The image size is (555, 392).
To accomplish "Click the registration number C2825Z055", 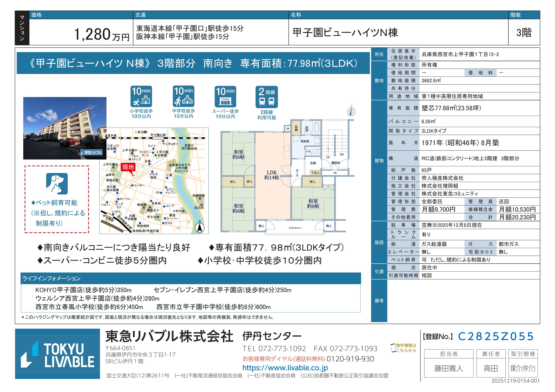I will click(496, 337).
